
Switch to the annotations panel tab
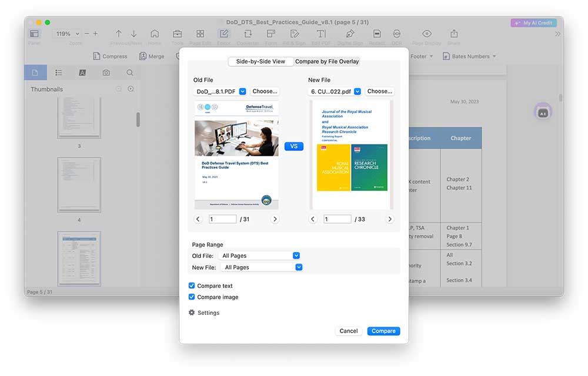pos(82,73)
